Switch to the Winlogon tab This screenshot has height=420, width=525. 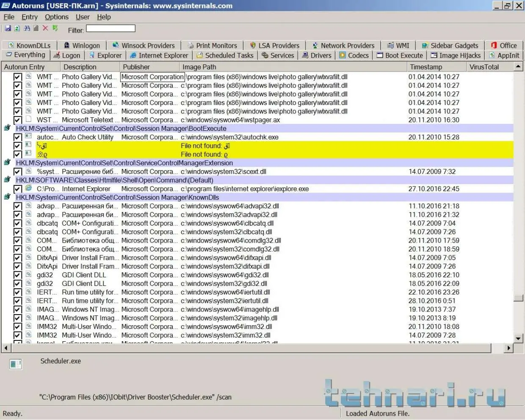[82, 45]
